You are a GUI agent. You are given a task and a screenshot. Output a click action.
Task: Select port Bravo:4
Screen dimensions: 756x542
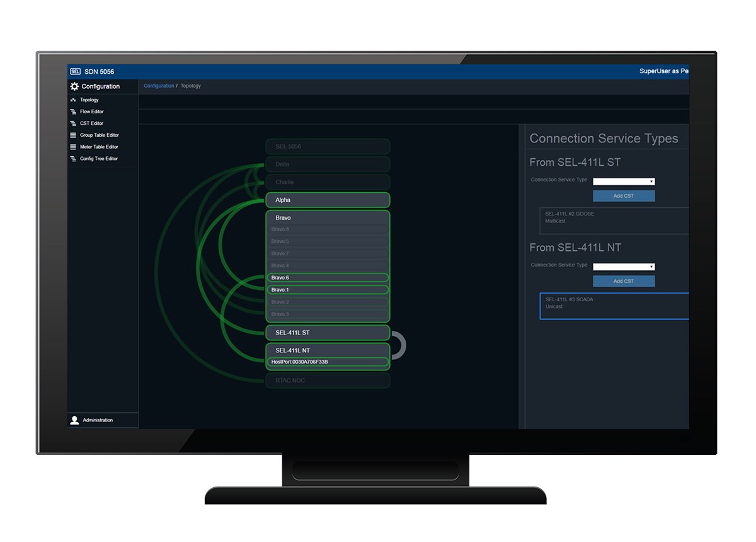tap(328, 265)
